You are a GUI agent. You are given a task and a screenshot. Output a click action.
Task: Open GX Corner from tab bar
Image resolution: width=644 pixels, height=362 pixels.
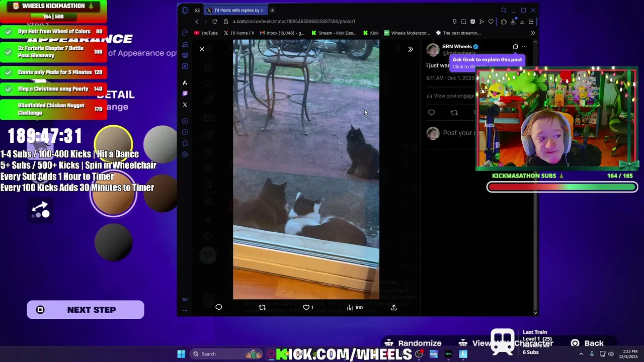(x=197, y=10)
